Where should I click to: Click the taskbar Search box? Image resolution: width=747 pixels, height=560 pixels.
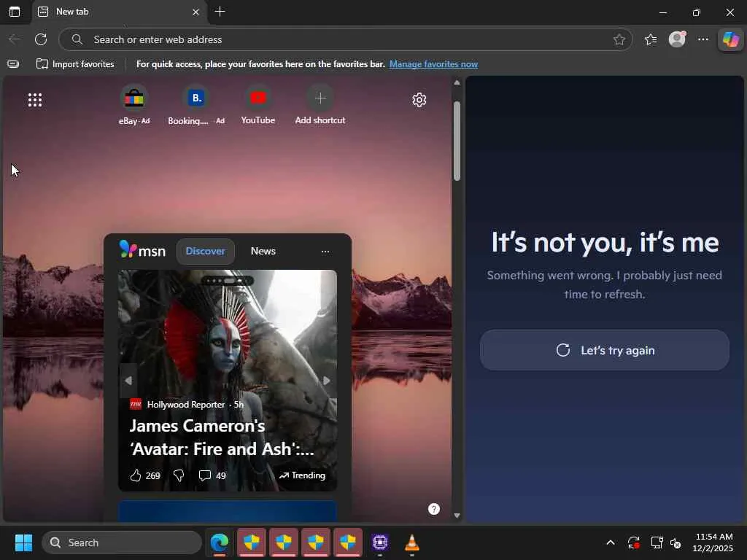click(x=122, y=542)
